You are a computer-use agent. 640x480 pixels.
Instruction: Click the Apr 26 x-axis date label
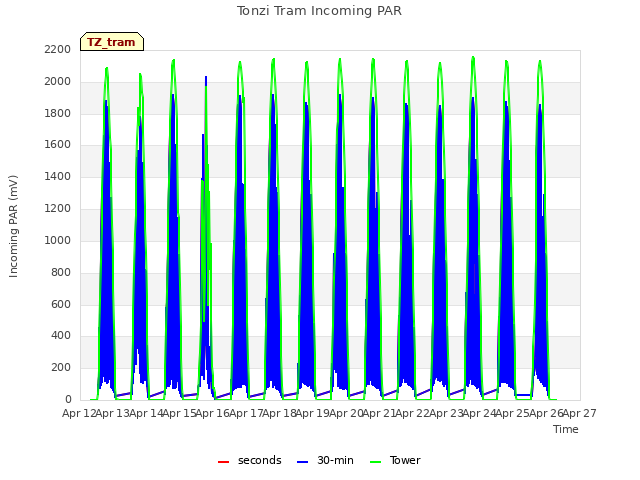[546, 413]
